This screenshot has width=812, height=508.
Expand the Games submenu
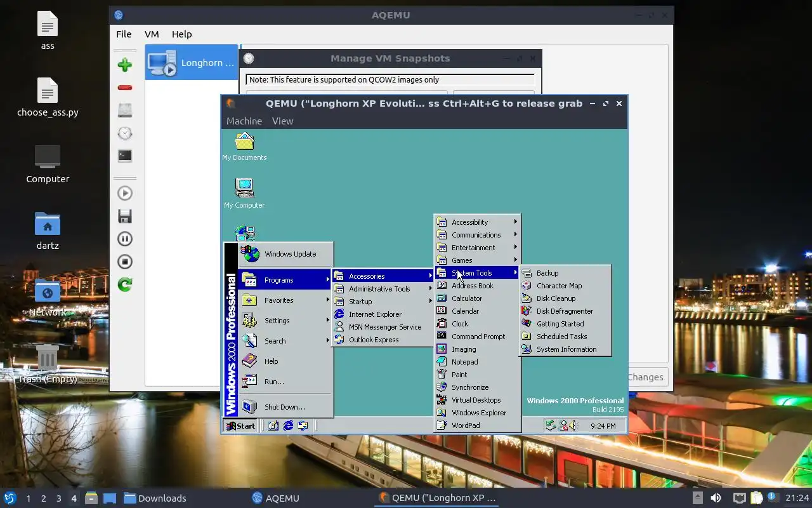[477, 260]
